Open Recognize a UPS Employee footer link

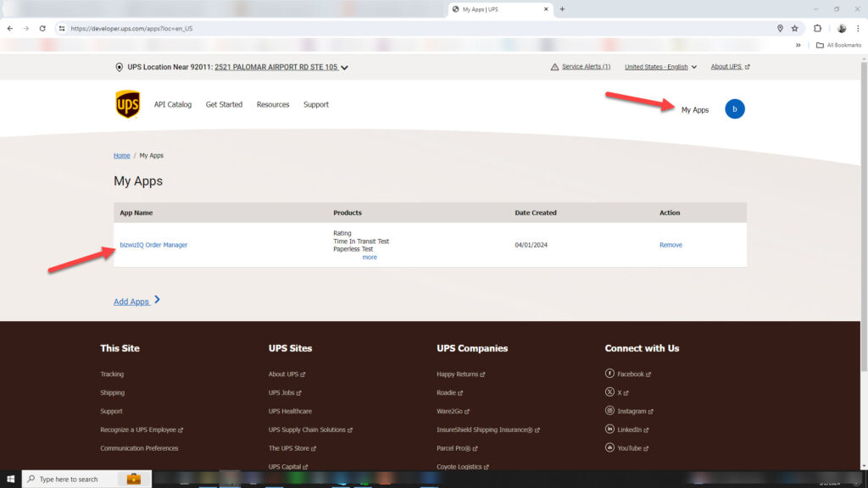(142, 430)
